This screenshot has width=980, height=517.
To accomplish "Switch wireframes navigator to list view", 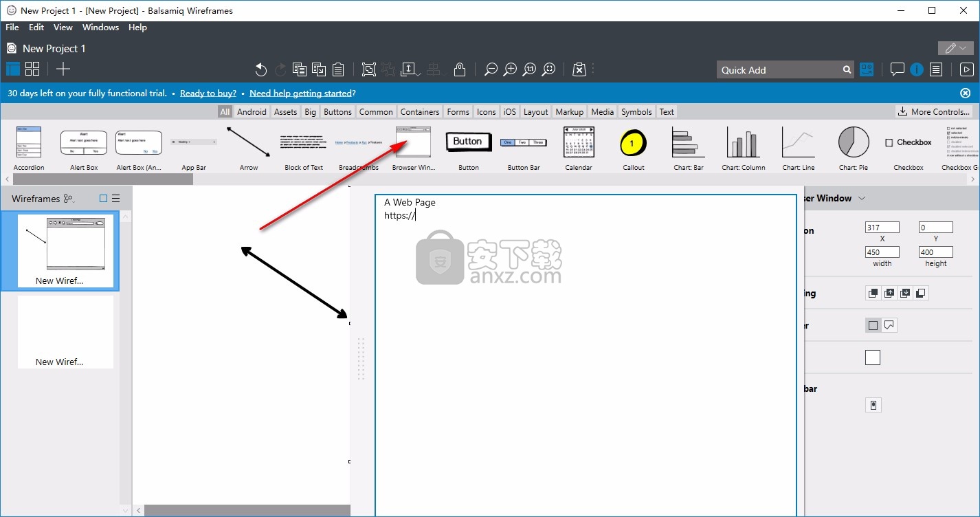I will pos(116,199).
